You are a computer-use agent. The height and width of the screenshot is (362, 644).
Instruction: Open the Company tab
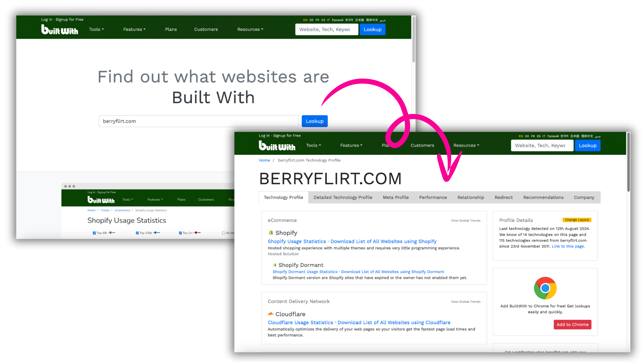[584, 197]
